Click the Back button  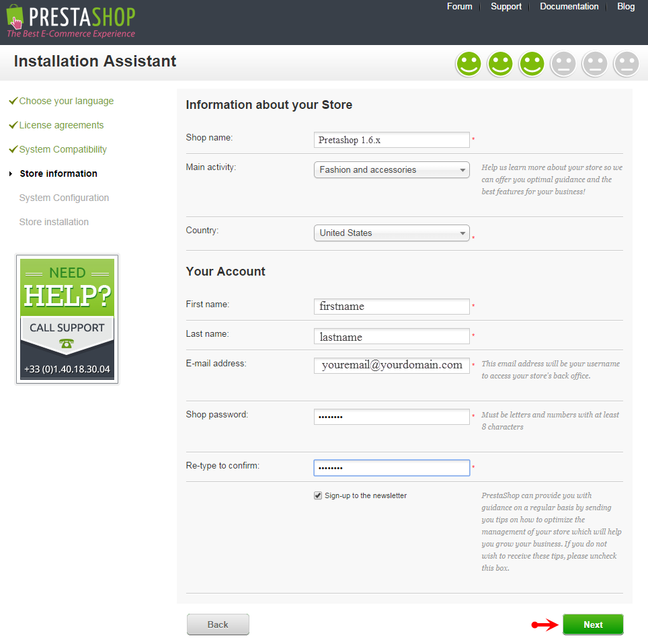tap(218, 625)
